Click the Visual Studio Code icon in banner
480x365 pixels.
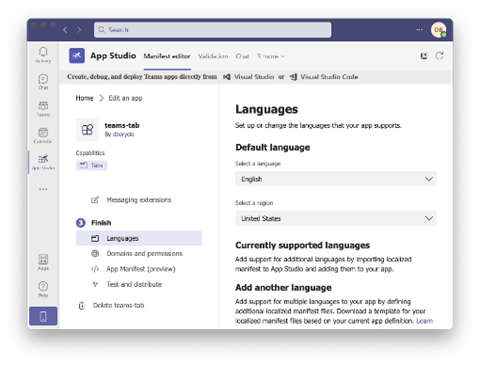[x=293, y=77]
